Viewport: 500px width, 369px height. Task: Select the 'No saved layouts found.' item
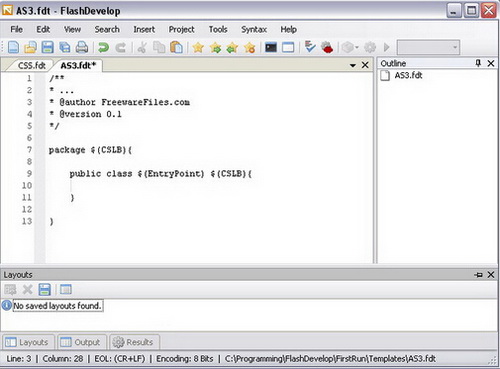click(57, 306)
